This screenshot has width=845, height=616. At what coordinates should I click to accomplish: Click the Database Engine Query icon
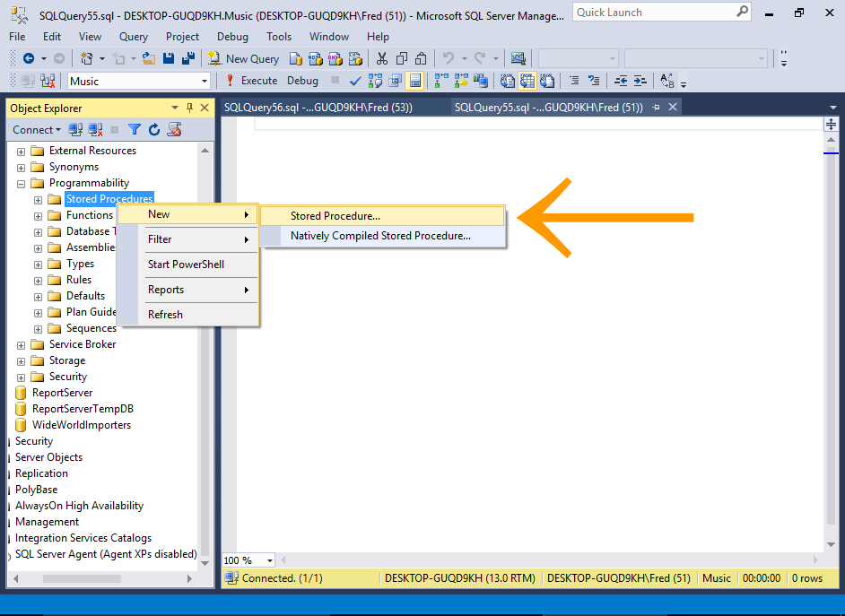(x=296, y=58)
